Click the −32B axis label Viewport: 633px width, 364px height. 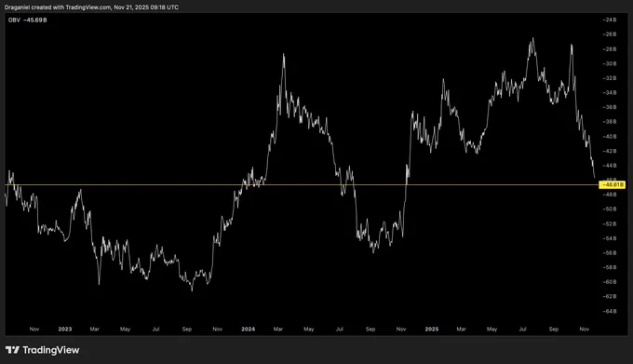pos(610,78)
